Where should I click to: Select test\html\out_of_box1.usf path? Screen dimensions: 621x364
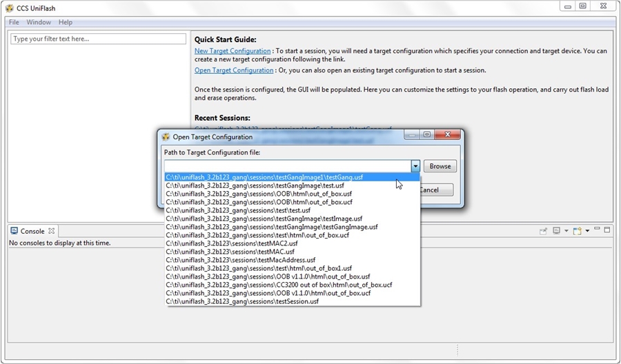click(292, 268)
